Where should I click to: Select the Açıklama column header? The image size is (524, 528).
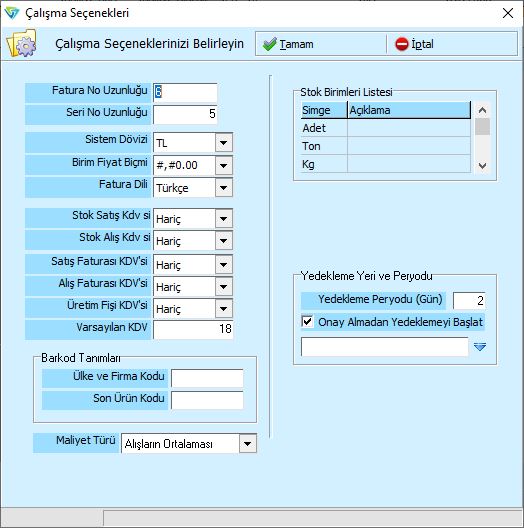(409, 110)
